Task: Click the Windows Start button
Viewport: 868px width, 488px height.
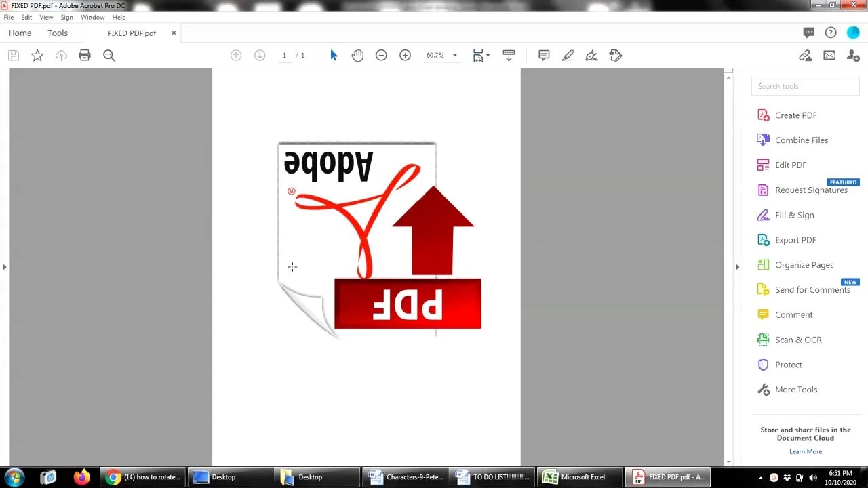Action: tap(14, 477)
